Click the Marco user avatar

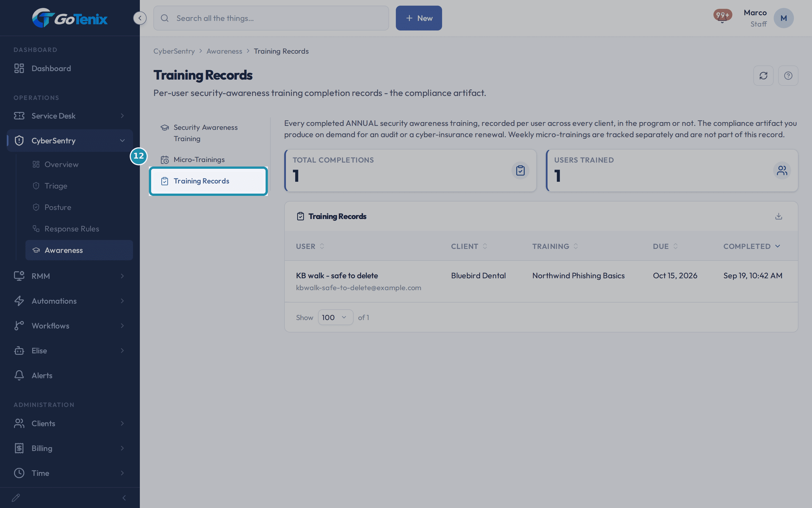coord(784,18)
